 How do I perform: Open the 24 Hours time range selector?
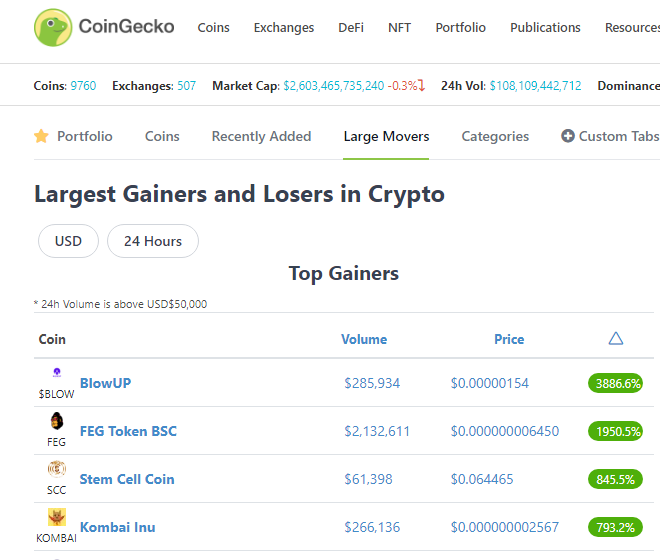click(x=153, y=241)
